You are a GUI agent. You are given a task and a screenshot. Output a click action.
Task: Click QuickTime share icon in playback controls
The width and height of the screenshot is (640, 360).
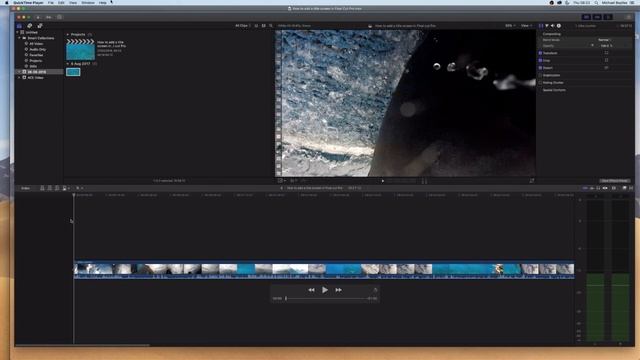375,289
